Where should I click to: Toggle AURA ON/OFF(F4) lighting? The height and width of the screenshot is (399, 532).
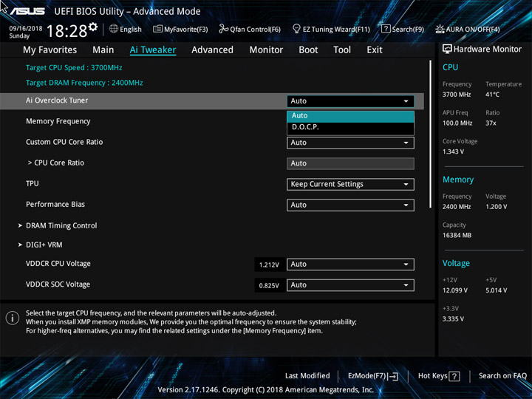[x=468, y=29]
